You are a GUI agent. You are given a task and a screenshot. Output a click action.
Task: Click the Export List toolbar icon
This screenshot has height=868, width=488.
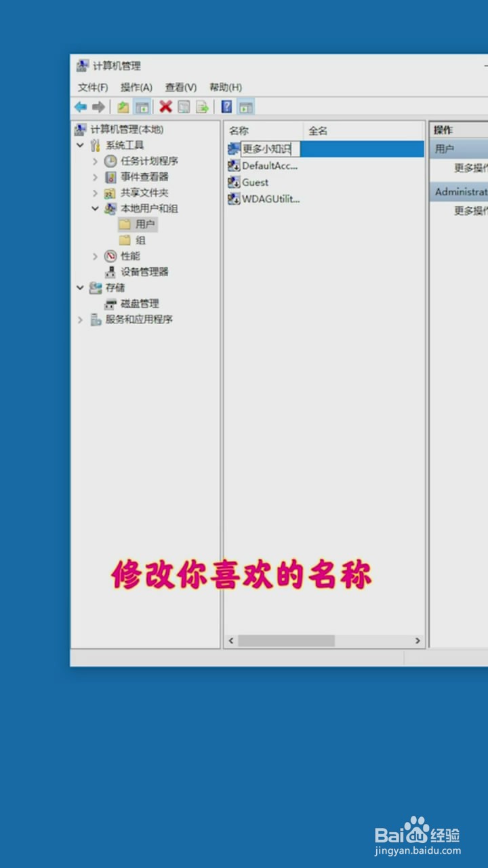tap(202, 107)
